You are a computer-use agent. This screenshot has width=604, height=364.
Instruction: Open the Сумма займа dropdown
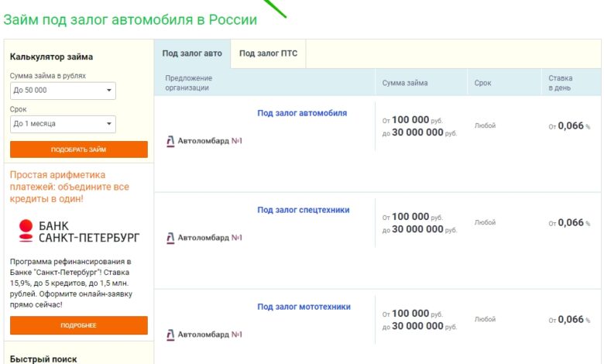pos(63,91)
